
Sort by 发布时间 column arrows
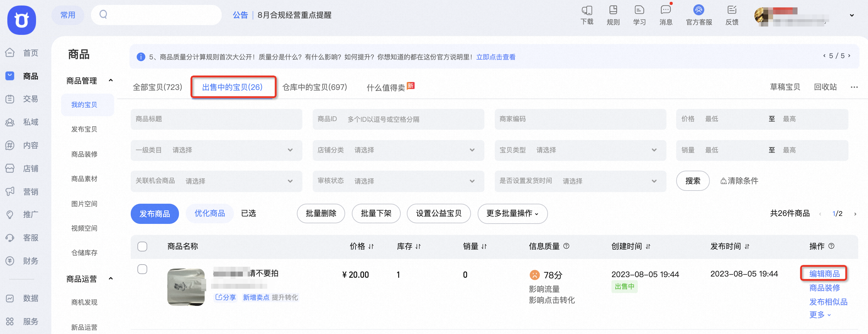tap(747, 247)
